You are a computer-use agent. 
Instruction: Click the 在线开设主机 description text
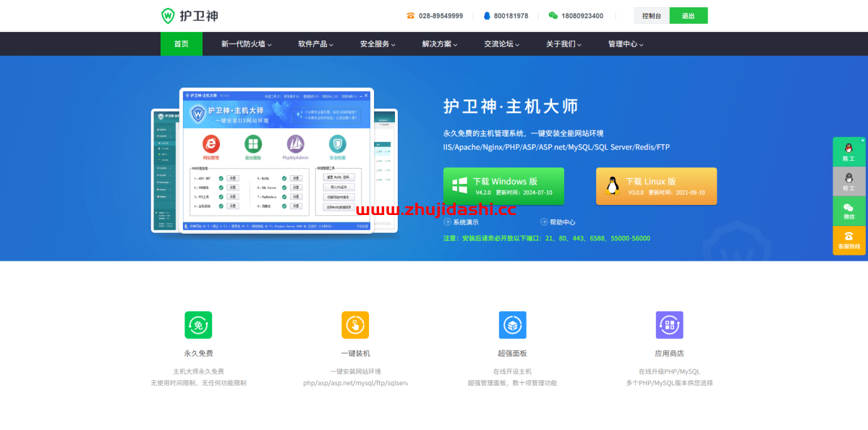tap(512, 371)
